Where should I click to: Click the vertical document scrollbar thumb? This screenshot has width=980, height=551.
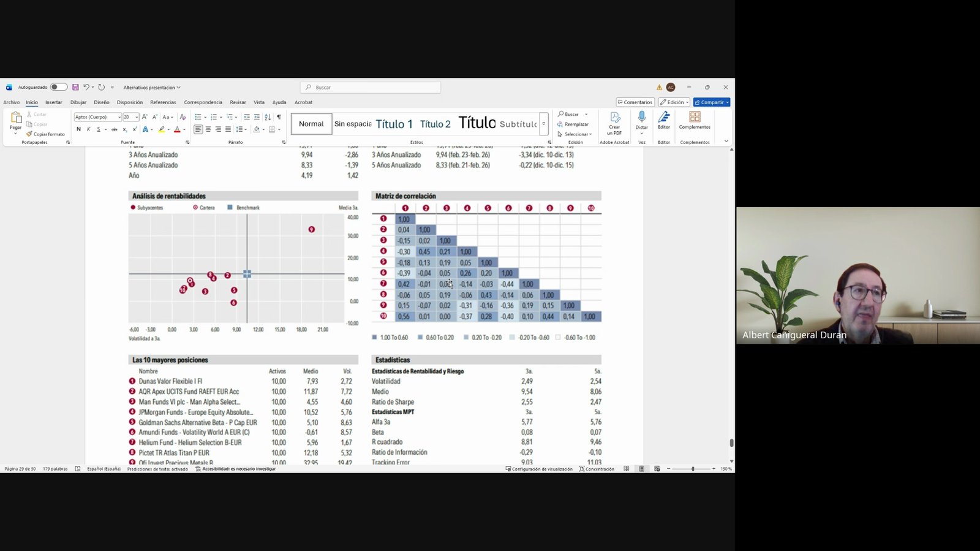pos(731,443)
